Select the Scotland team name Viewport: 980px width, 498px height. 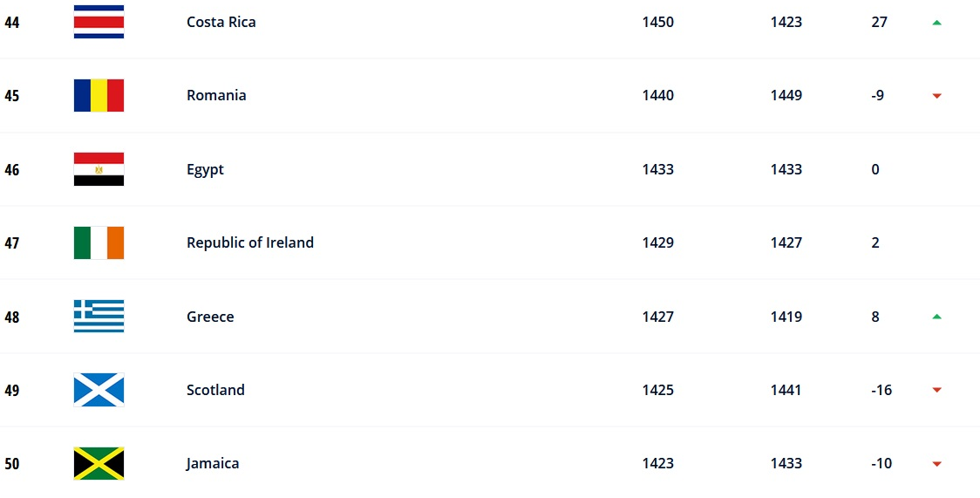pyautogui.click(x=215, y=390)
